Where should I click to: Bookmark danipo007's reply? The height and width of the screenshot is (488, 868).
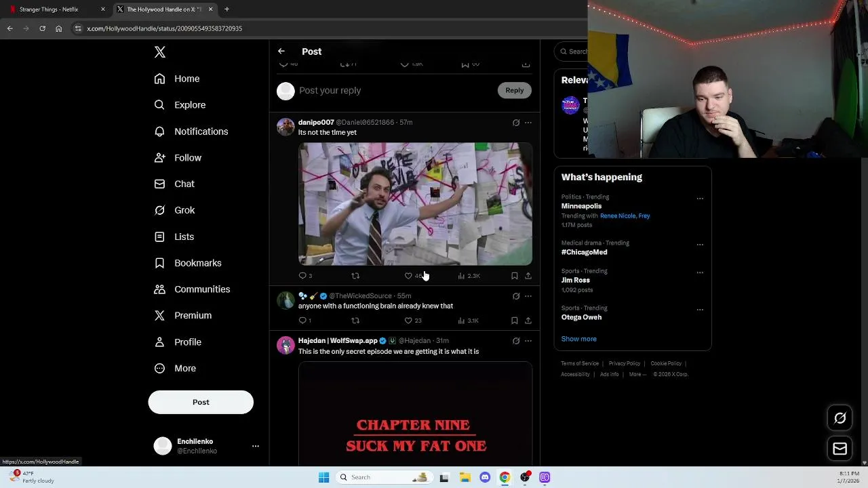click(x=514, y=276)
